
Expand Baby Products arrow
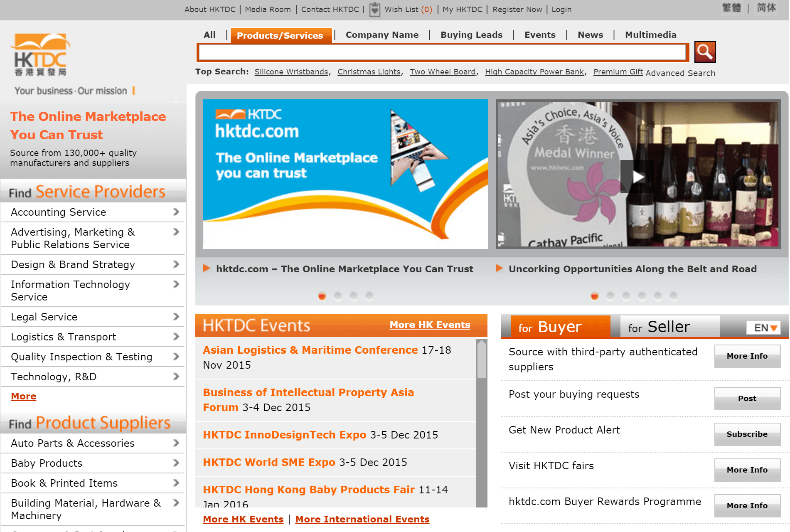tap(176, 463)
